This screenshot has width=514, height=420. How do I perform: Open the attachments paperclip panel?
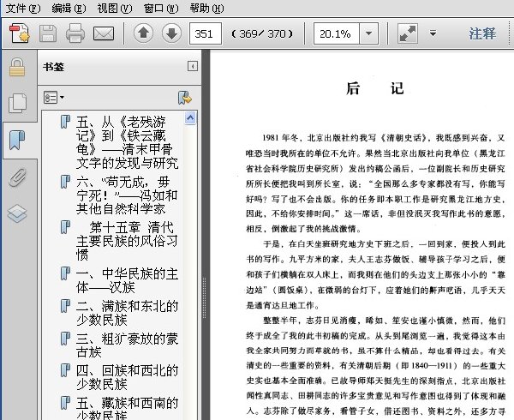click(x=17, y=177)
